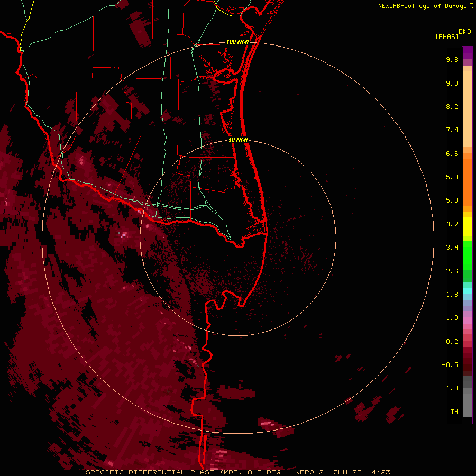Pick the purple top of the color bar
The height and width of the screenshot is (476, 476).
[x=467, y=53]
